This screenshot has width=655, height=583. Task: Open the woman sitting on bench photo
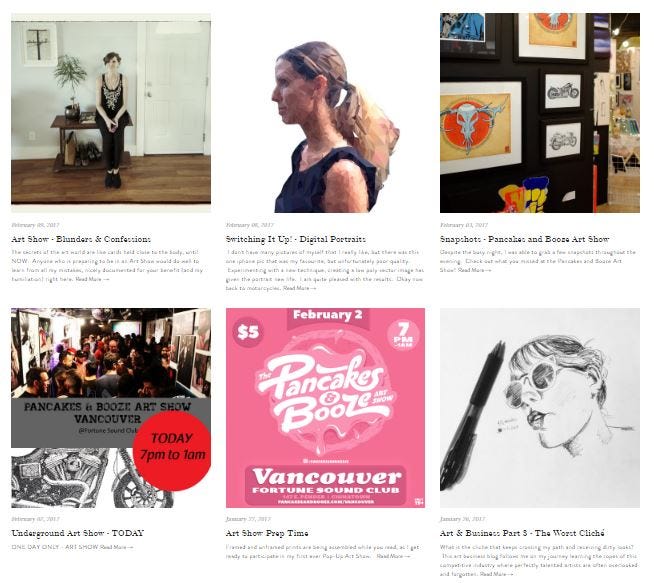coord(111,113)
